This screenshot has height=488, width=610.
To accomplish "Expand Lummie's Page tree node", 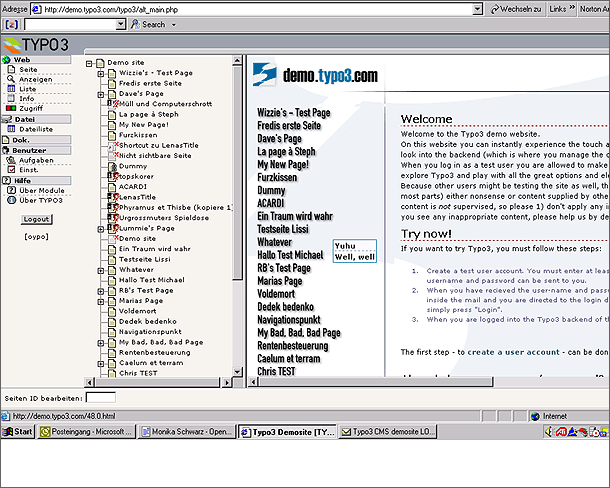I will click(101, 229).
